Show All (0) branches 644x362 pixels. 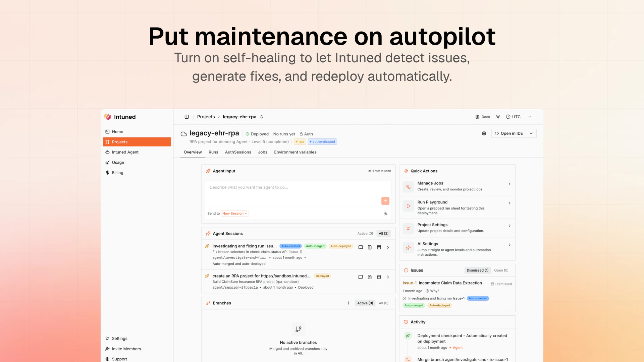click(x=384, y=303)
